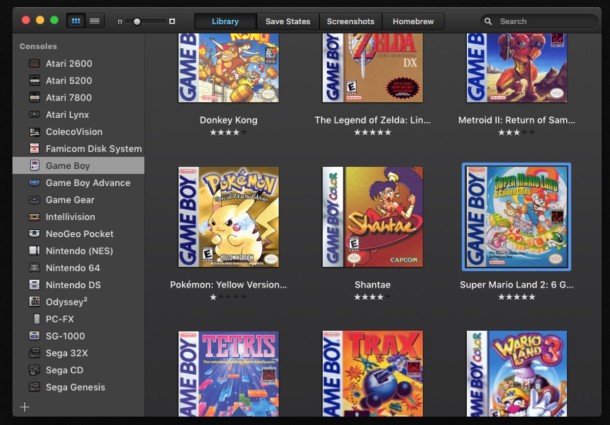Select the Nintendo 64 icon
The width and height of the screenshot is (610, 425).
(34, 268)
